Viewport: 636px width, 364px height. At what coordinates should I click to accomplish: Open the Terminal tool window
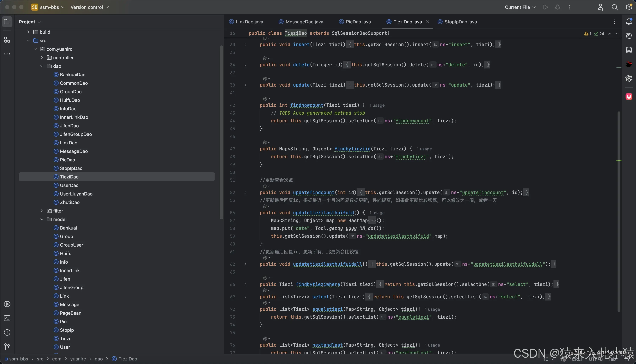click(x=7, y=318)
